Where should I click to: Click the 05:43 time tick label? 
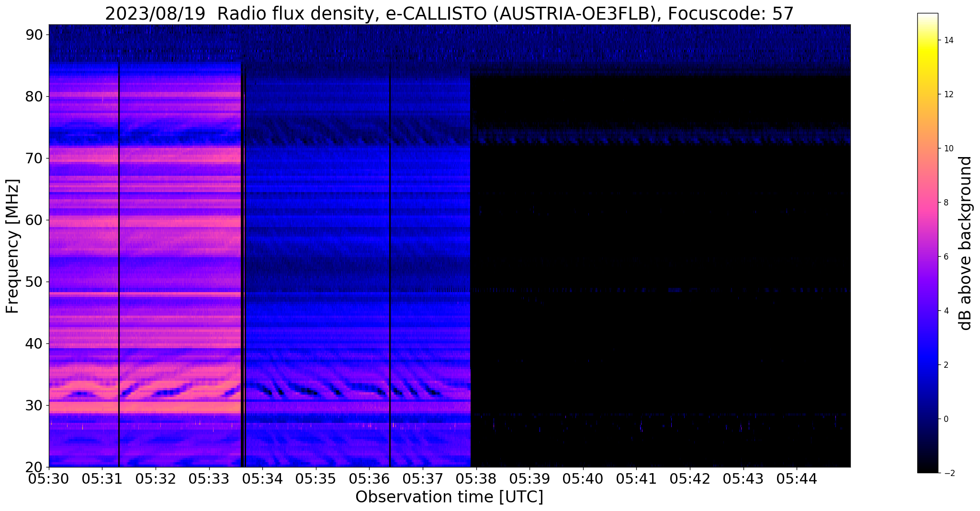coord(743,479)
